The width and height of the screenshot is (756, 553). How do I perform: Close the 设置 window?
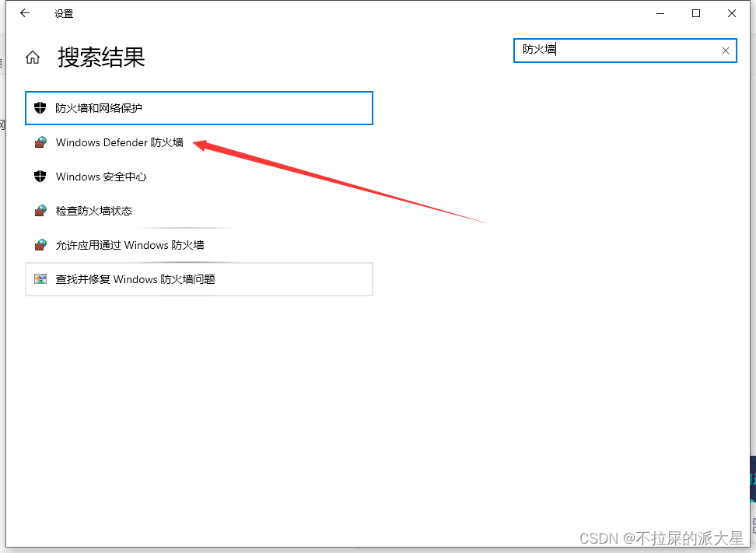point(731,13)
